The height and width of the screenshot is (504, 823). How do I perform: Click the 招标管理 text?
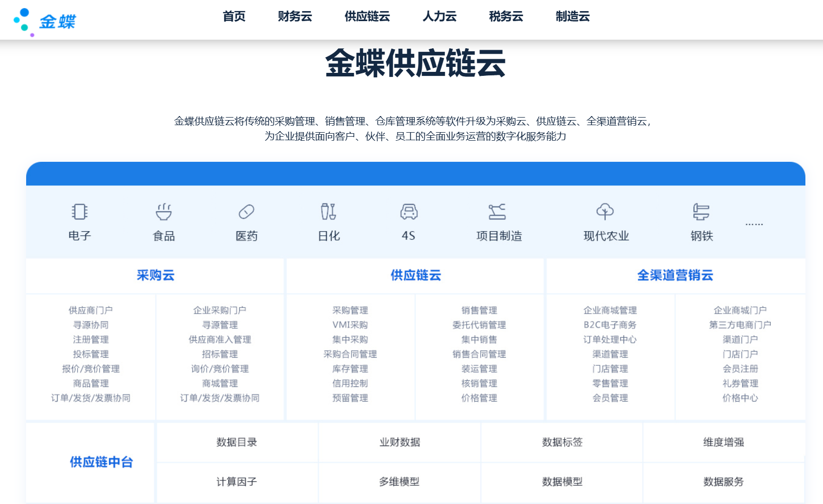point(220,354)
